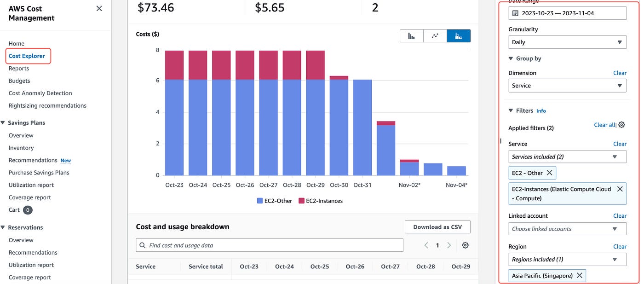Select stacked bar chart view
Image resolution: width=644 pixels, height=284 pixels.
pos(459,36)
